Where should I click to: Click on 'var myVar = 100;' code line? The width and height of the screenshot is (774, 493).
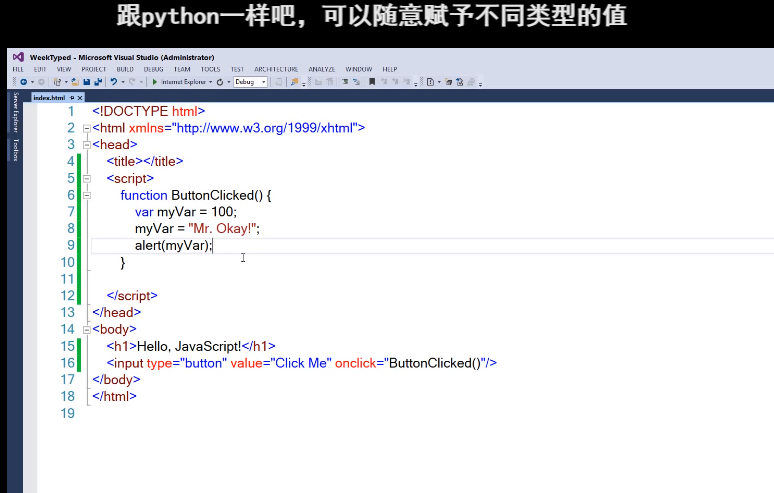point(186,212)
